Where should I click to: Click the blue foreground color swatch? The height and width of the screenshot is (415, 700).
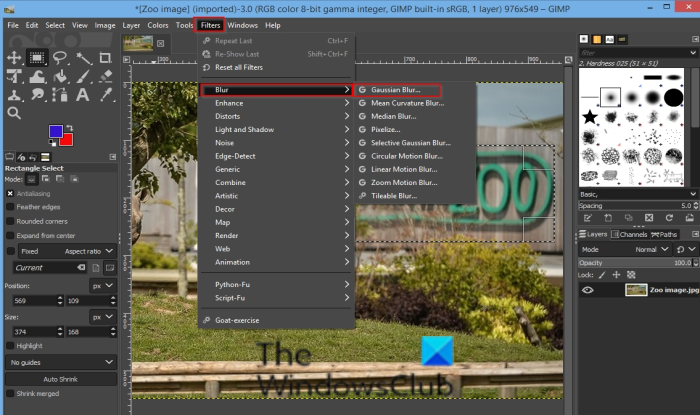56,131
